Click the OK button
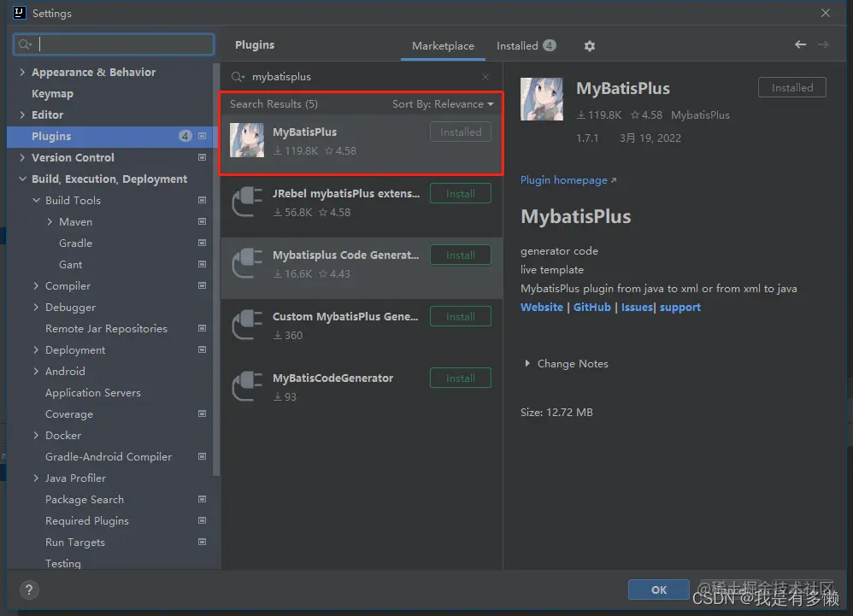 pos(659,590)
